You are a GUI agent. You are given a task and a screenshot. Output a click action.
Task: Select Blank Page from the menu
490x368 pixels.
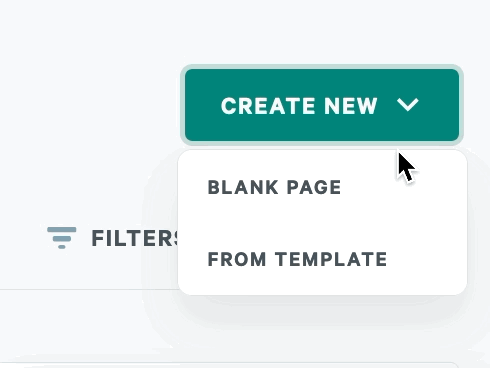coord(274,187)
